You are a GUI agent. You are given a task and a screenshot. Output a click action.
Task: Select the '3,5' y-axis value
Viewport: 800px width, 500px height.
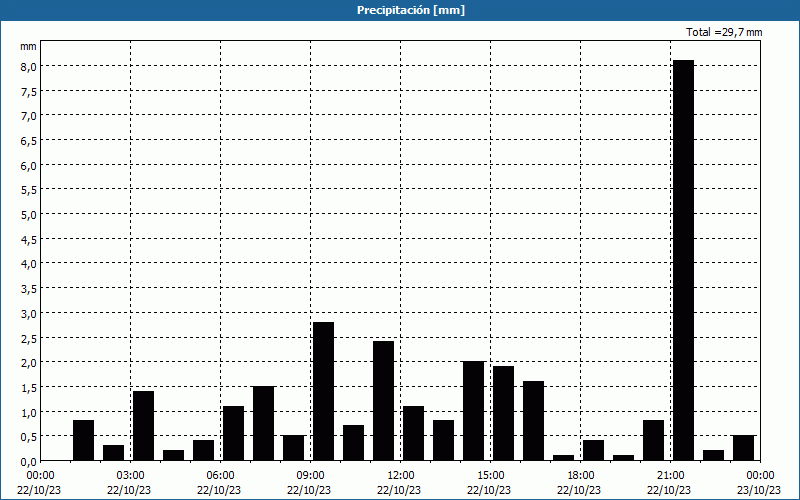click(29, 289)
